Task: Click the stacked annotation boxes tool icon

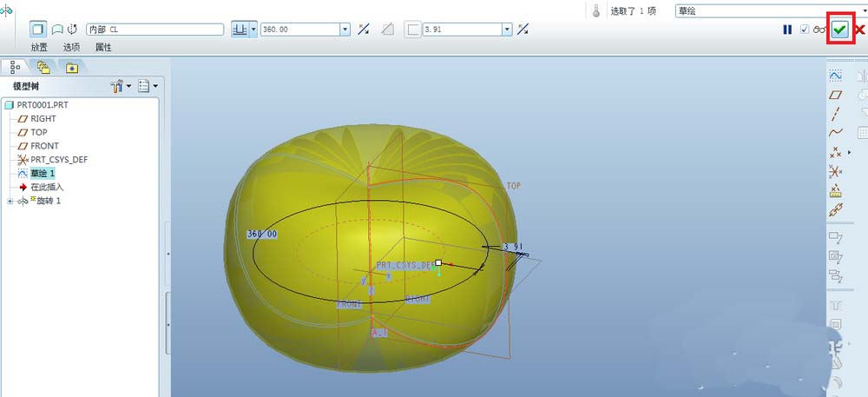Action: click(835, 275)
